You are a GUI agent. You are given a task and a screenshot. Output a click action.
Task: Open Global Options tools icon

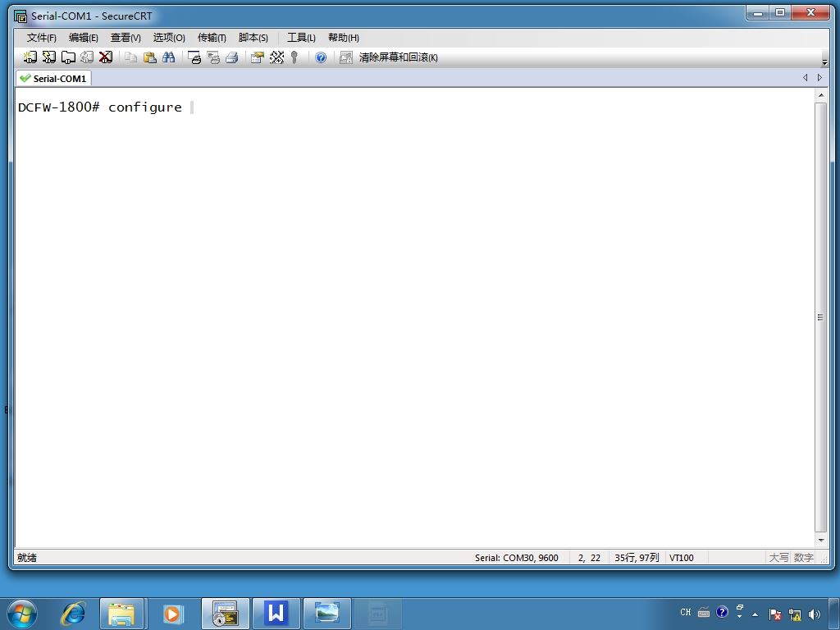tap(276, 57)
